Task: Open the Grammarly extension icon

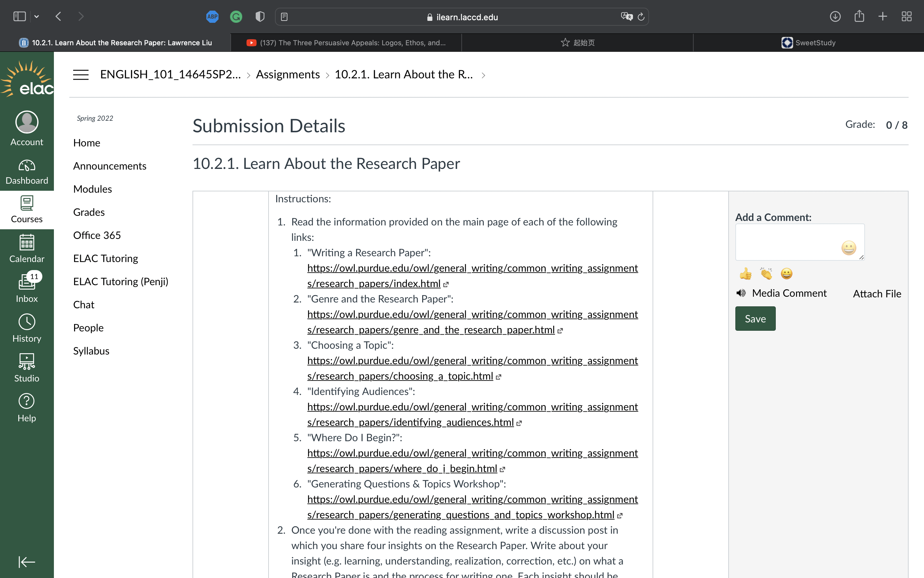Action: pyautogui.click(x=236, y=16)
